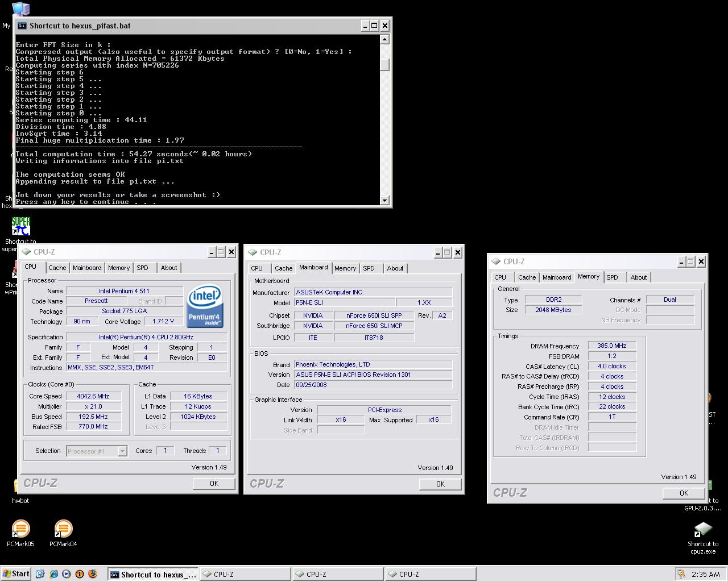Switch to Mainboard tab in the Memory window
The width and height of the screenshot is (728, 582).
coord(557,277)
